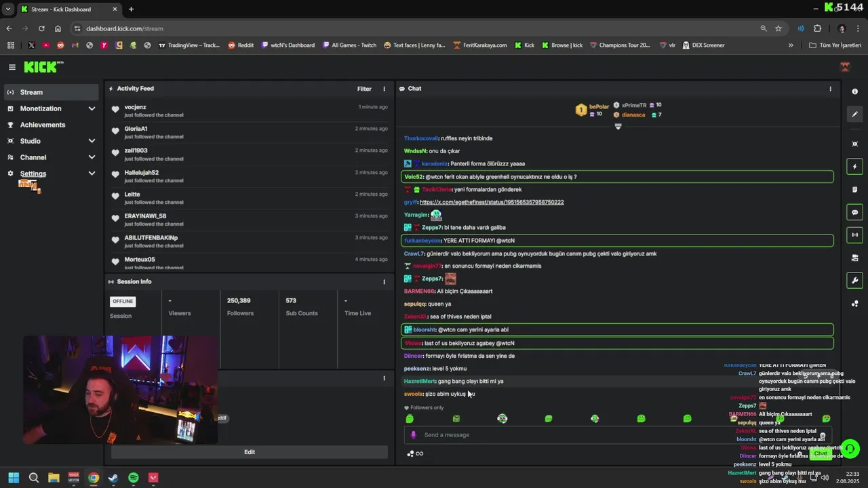Image resolution: width=868 pixels, height=488 pixels.
Task: Click Morteux05 follow entry in Activity Feed
Action: [250, 263]
